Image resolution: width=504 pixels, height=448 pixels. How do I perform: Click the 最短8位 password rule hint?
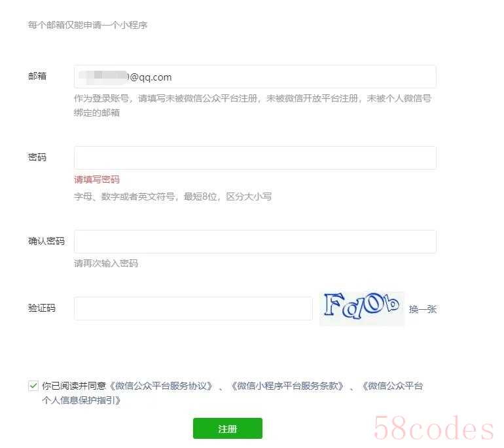pos(200,196)
